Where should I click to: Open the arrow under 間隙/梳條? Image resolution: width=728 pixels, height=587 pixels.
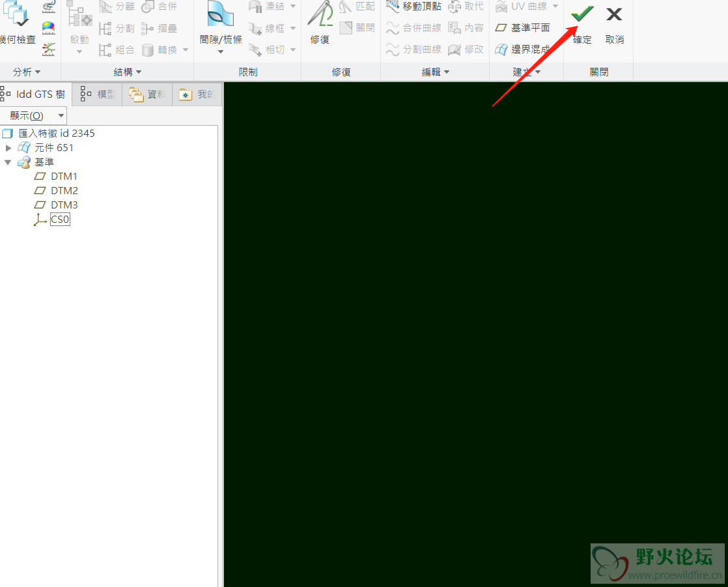click(221, 51)
